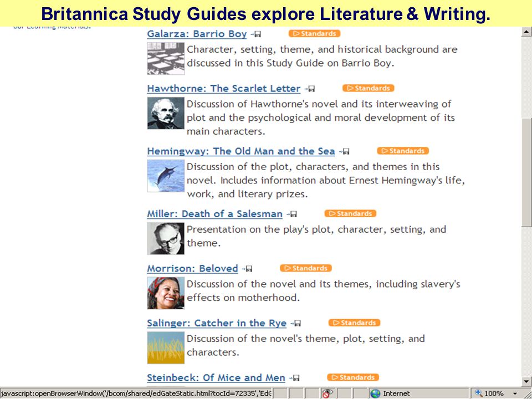View Standards for Galarza: Barrio Boy
532x399 pixels.
point(315,34)
